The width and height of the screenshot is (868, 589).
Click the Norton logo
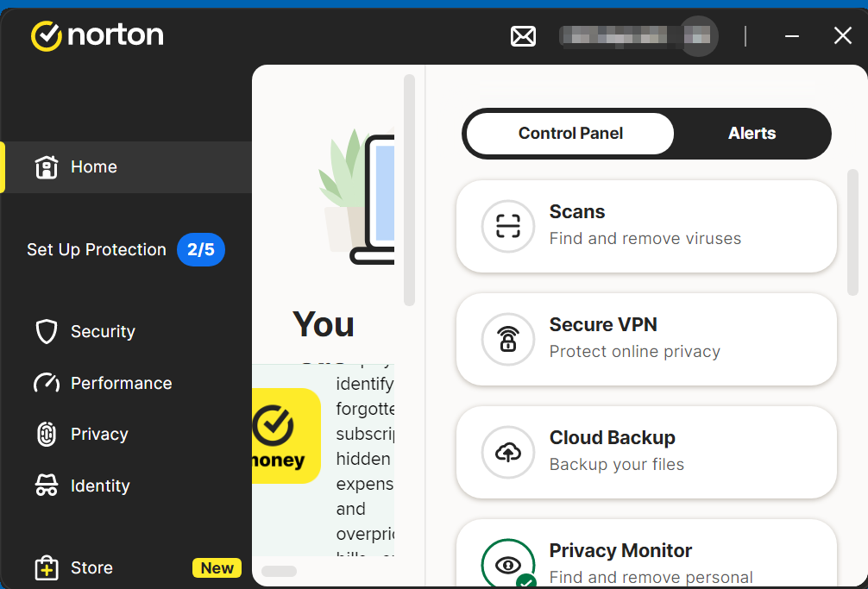coord(97,35)
